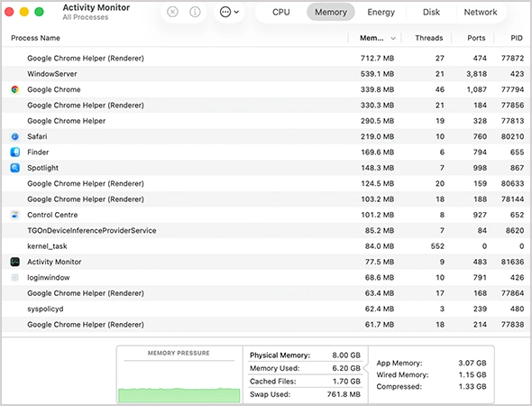Select the Safari process name

pyautogui.click(x=37, y=136)
